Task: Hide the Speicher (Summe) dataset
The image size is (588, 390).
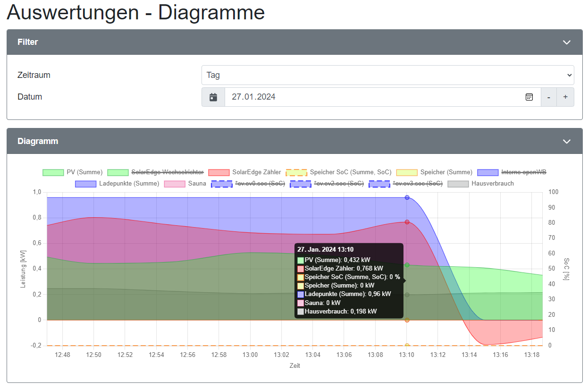Action: (435, 172)
